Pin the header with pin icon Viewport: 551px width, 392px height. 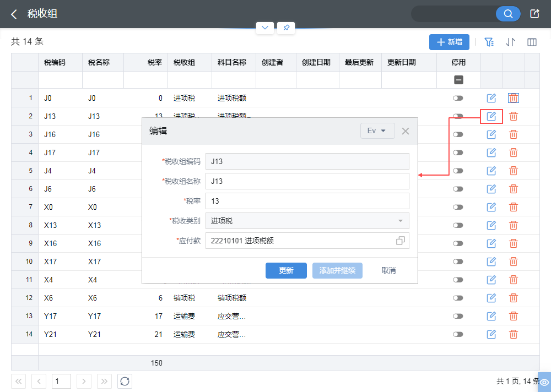pyautogui.click(x=286, y=28)
